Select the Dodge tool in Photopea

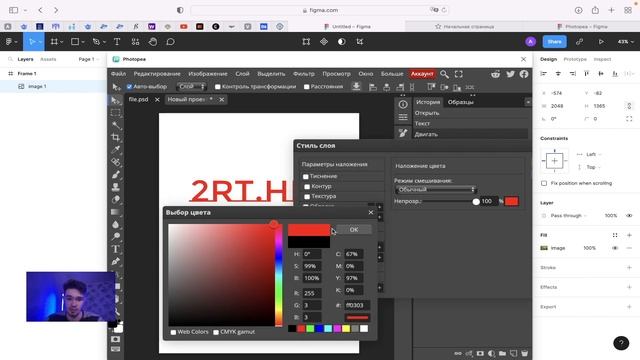pyautogui.click(x=116, y=236)
